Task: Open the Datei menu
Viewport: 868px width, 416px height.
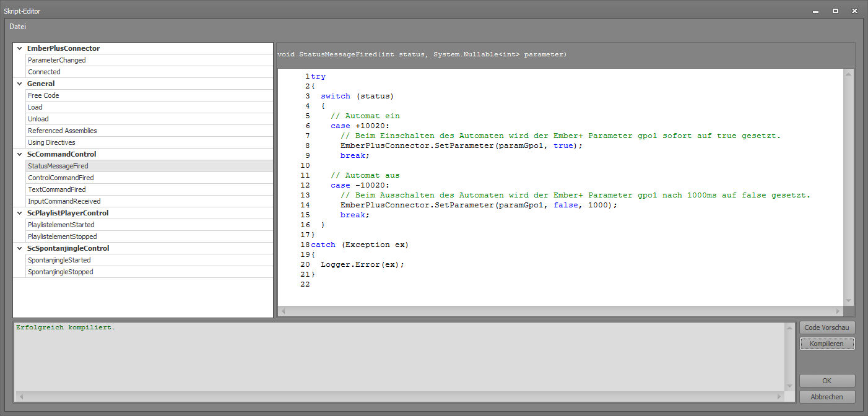Action: (18, 27)
